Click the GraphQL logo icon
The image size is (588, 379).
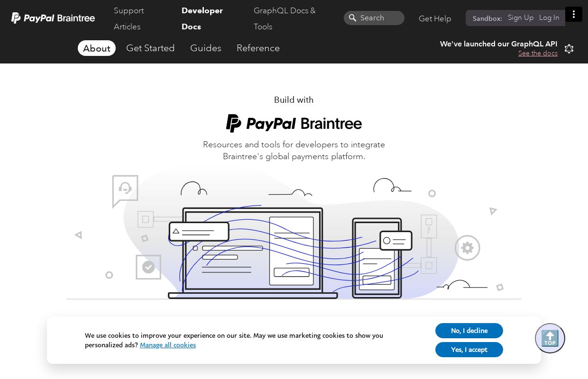(x=569, y=48)
